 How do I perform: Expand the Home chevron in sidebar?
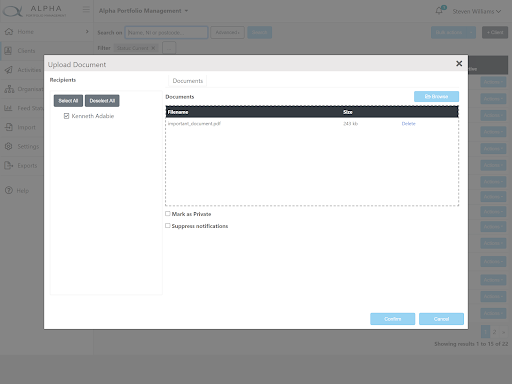point(87,31)
